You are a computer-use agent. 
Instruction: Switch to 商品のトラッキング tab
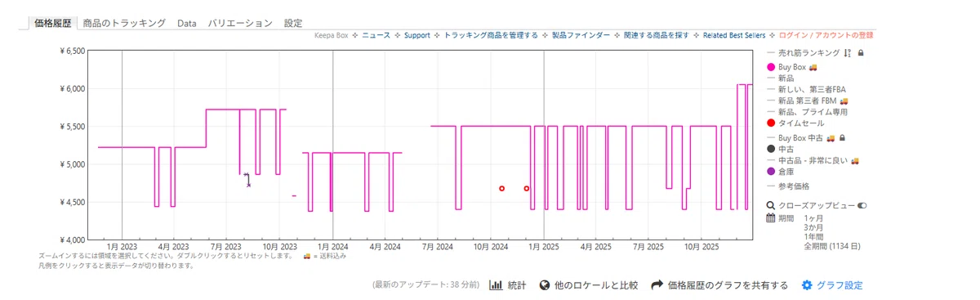pos(124,24)
